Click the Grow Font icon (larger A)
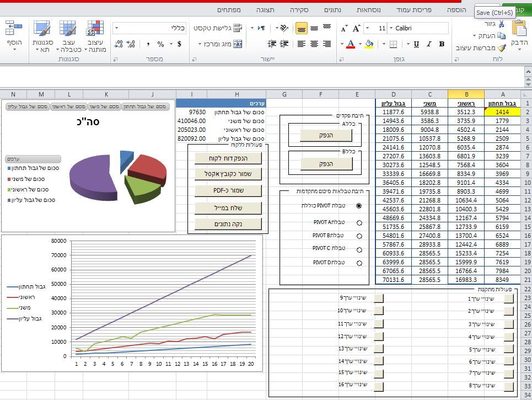 pos(356,28)
